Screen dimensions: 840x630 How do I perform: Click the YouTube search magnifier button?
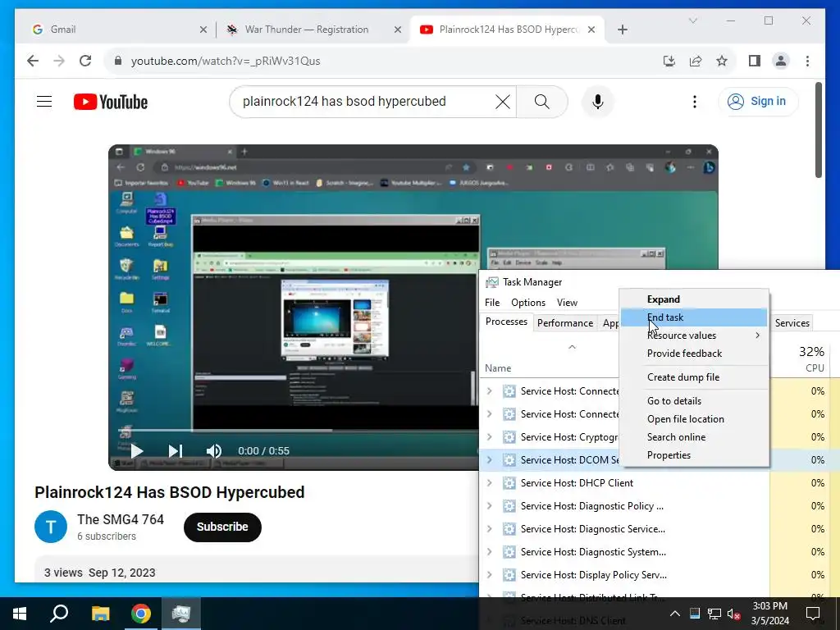541,101
